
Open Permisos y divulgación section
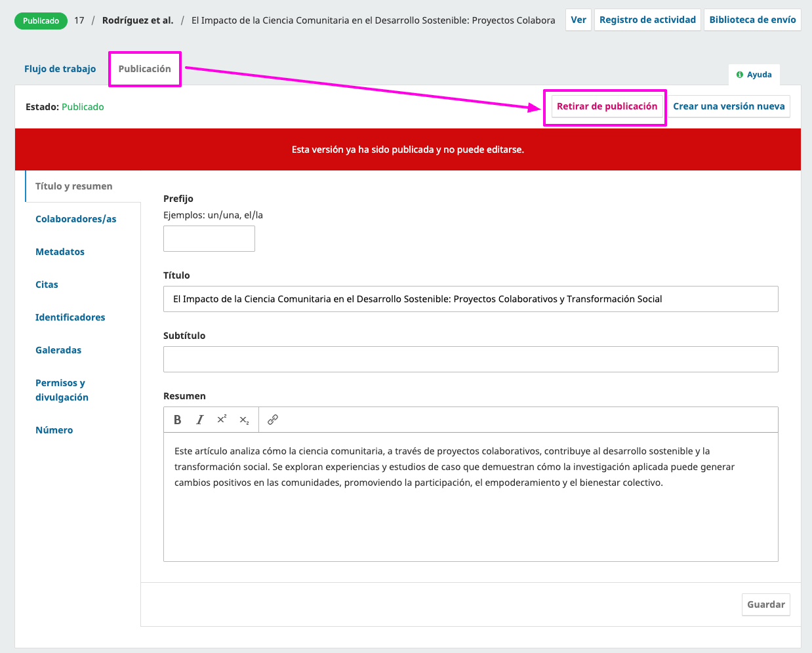(x=62, y=390)
